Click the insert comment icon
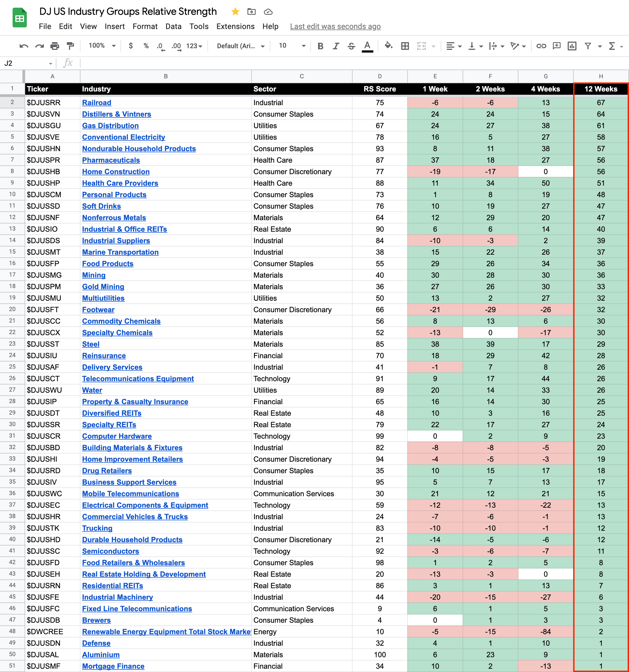This screenshot has height=672, width=629. click(x=556, y=46)
